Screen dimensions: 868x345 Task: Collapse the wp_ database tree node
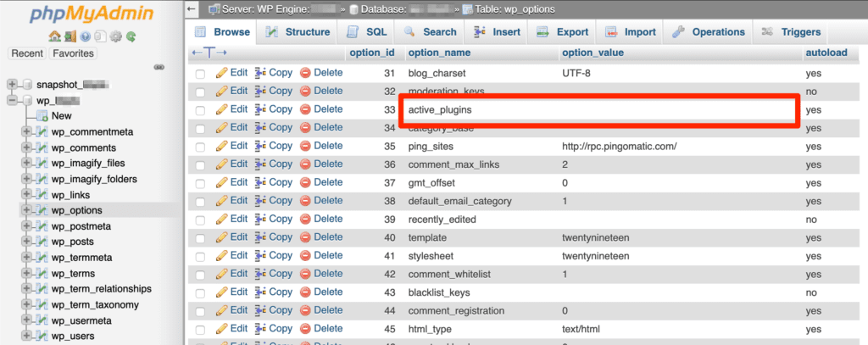coord(13,101)
